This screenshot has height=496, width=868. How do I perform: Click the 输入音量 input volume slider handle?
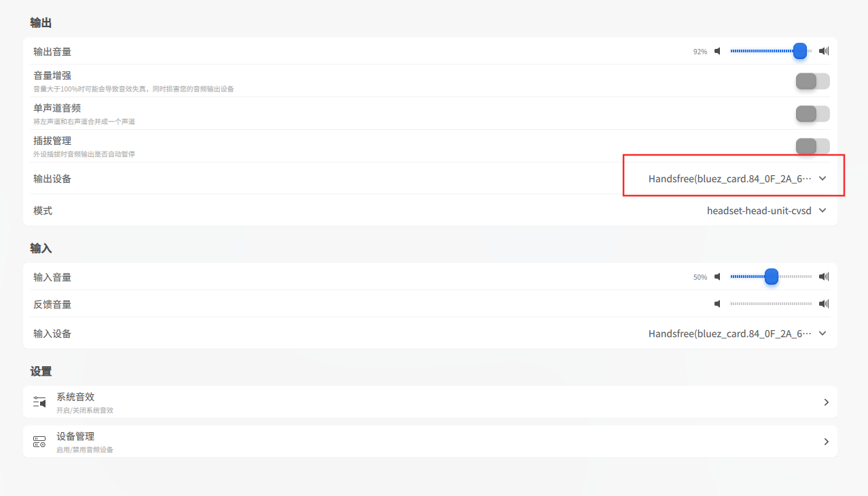point(772,277)
